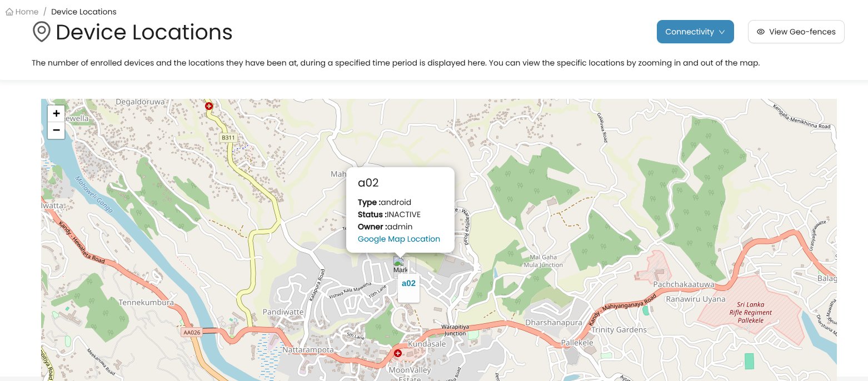The width and height of the screenshot is (868, 381).
Task: Open the Connectivity dropdown
Action: [695, 32]
